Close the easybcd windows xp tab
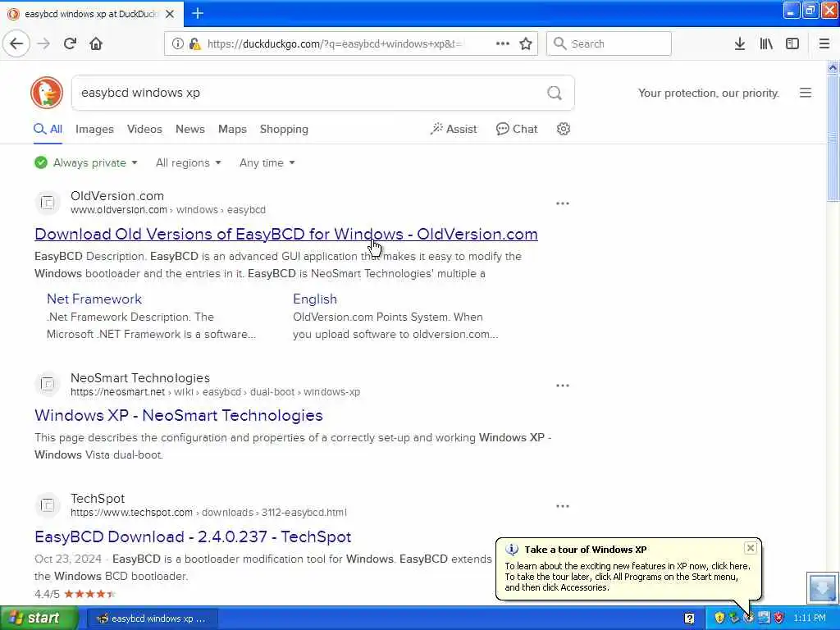 click(170, 14)
